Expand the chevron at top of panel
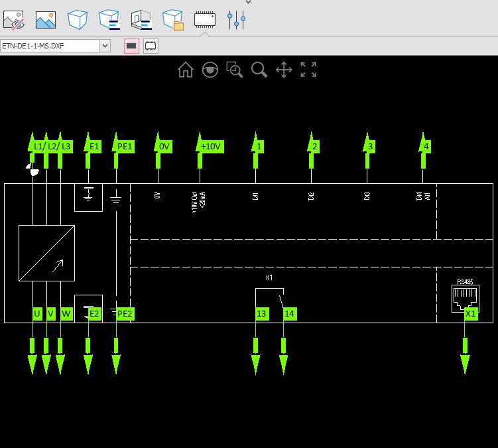The width and height of the screenshot is (498, 448). pos(248,3)
